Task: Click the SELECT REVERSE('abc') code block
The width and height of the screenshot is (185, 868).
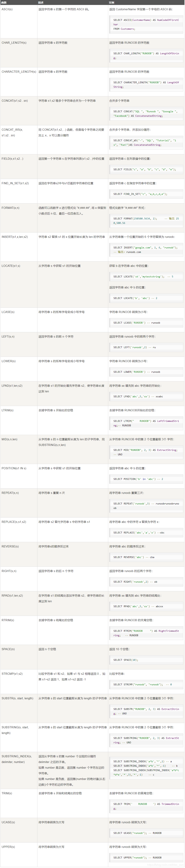Action: click(x=146, y=557)
